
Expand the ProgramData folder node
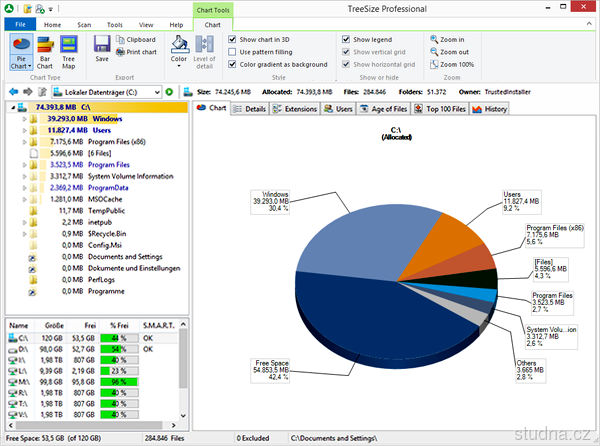[24, 188]
